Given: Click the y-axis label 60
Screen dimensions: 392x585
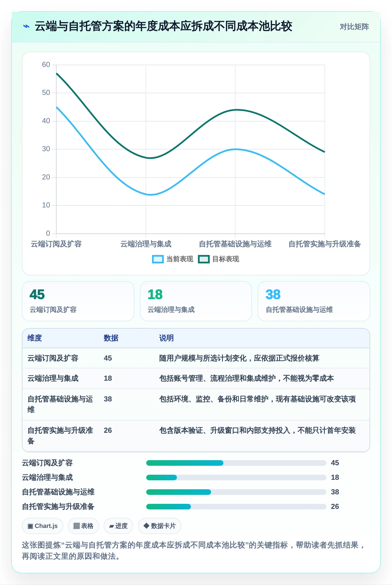Looking at the screenshot, I should (x=46, y=65).
